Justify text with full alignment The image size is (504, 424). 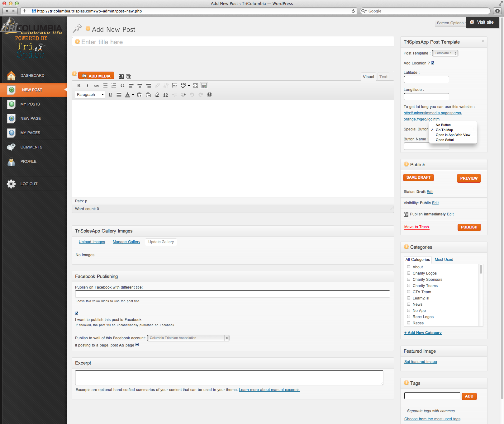click(119, 95)
